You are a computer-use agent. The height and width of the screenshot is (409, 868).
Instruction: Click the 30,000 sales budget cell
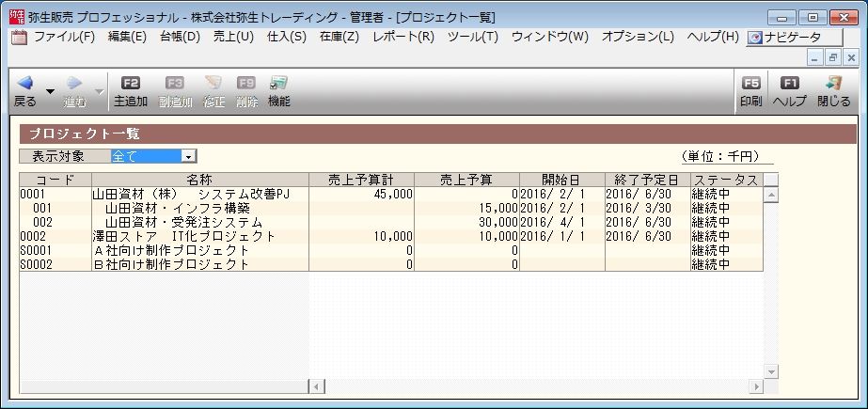click(x=466, y=223)
